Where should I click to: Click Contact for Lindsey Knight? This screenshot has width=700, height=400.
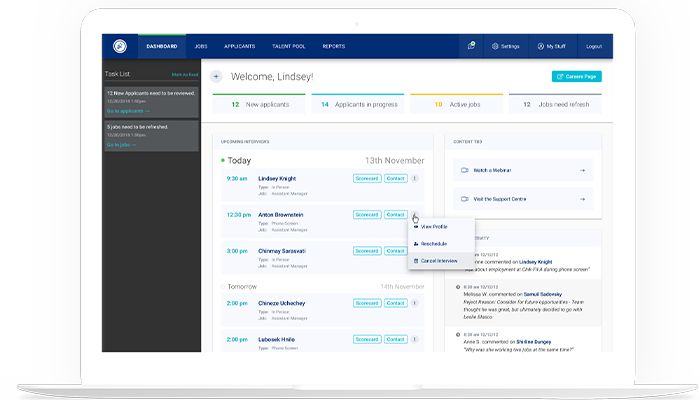click(396, 179)
